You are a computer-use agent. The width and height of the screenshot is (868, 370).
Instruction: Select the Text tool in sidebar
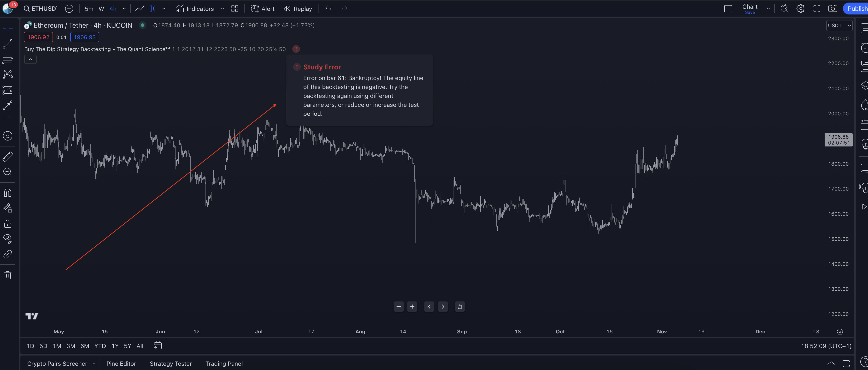[7, 120]
